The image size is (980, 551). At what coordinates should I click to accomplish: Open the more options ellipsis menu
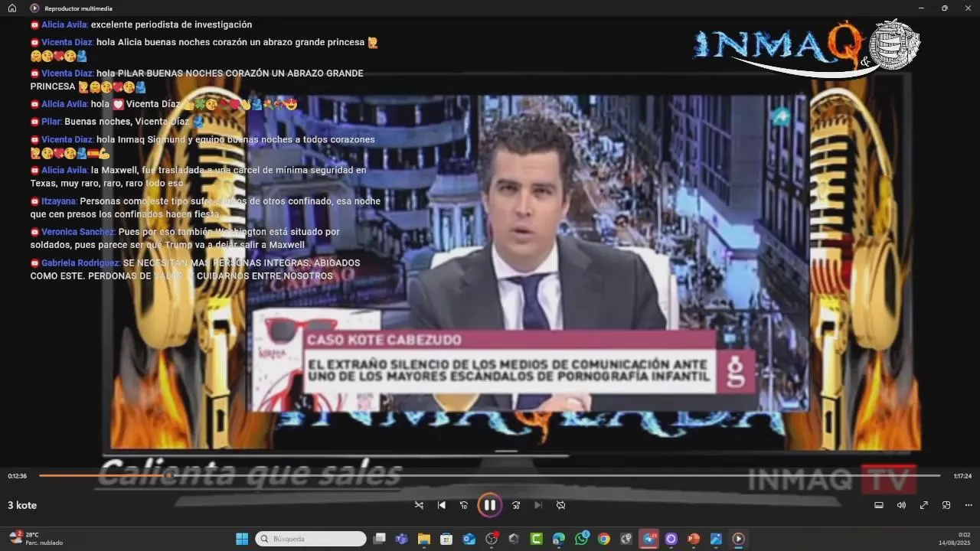(969, 505)
